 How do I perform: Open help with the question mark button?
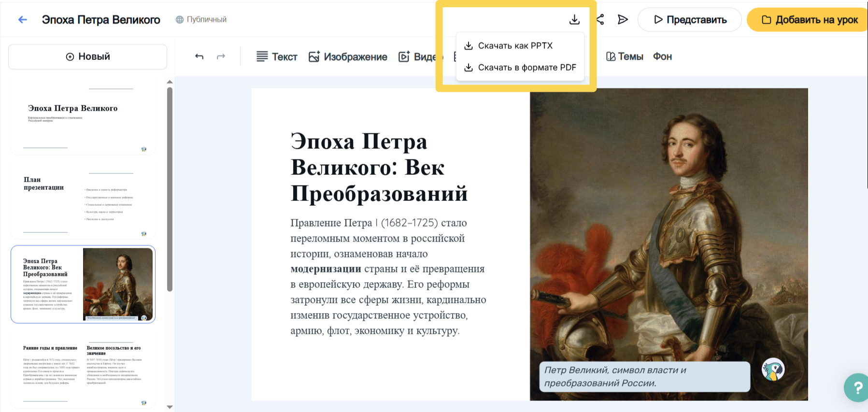tap(857, 387)
